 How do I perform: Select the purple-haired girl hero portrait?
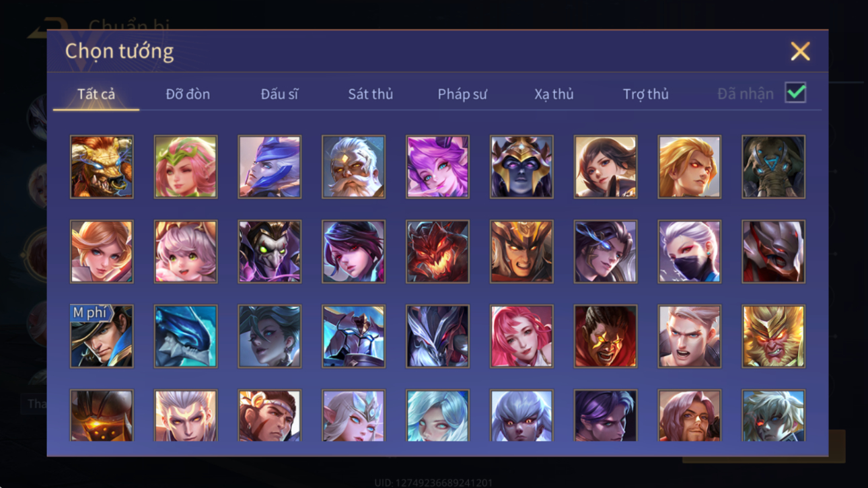(x=437, y=167)
